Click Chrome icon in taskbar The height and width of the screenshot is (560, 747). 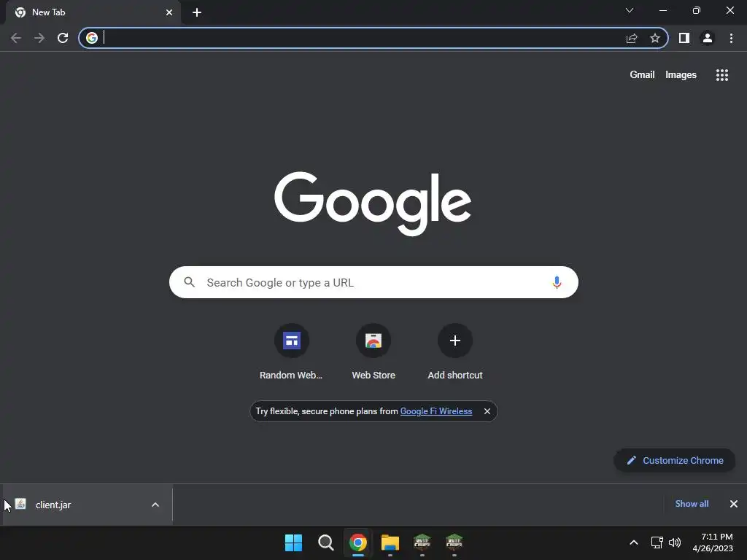(x=357, y=542)
